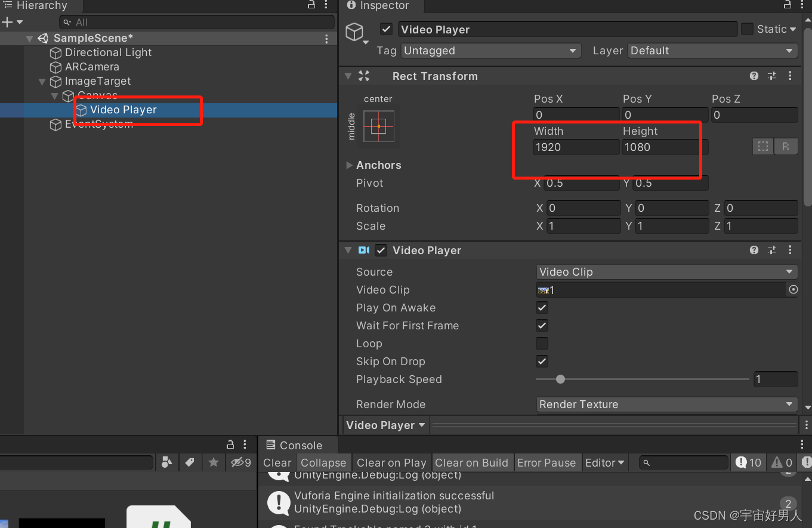
Task: Open the SampleScene options menu
Action: (x=326, y=39)
